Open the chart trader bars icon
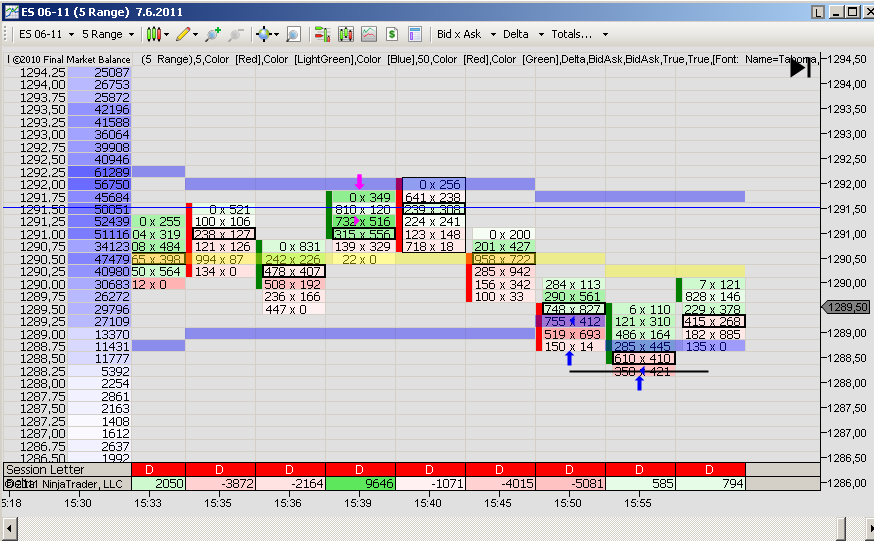The image size is (874, 541). coord(322,35)
